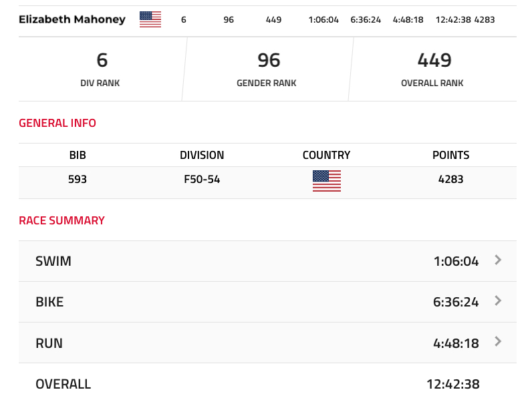
Task: Click the OVERALL RANK 449 panel
Action: click(x=433, y=69)
